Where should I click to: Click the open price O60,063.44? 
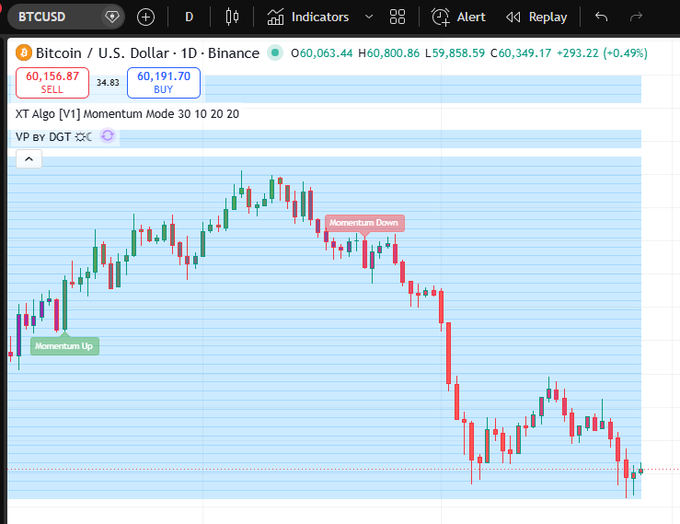coord(321,53)
